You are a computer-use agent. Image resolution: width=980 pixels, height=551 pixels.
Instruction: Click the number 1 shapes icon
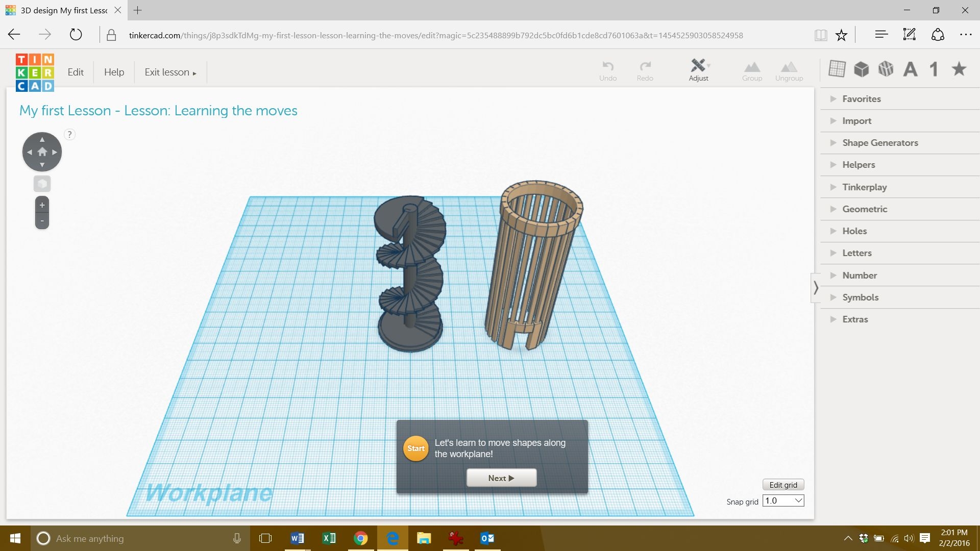point(934,69)
